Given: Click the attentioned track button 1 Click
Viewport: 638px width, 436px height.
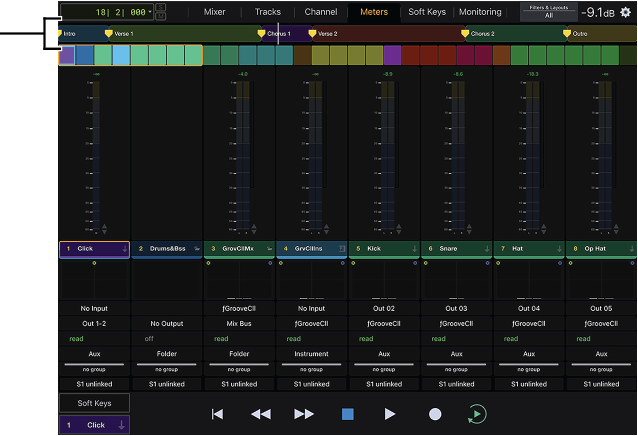Looking at the screenshot, I should (94, 425).
